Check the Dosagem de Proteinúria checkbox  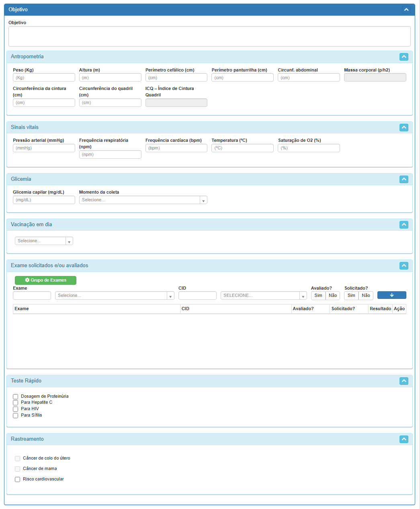[x=16, y=397]
